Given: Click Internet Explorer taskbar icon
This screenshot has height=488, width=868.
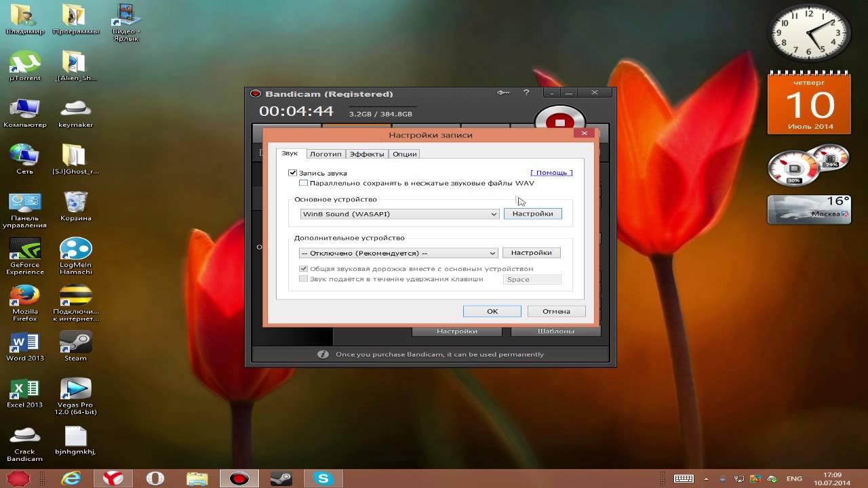Looking at the screenshot, I should coord(71,479).
